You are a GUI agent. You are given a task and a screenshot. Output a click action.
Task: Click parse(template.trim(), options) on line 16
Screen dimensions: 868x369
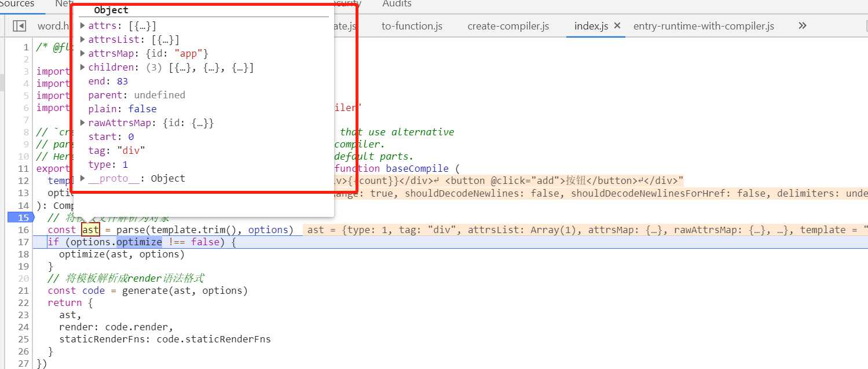click(x=205, y=230)
